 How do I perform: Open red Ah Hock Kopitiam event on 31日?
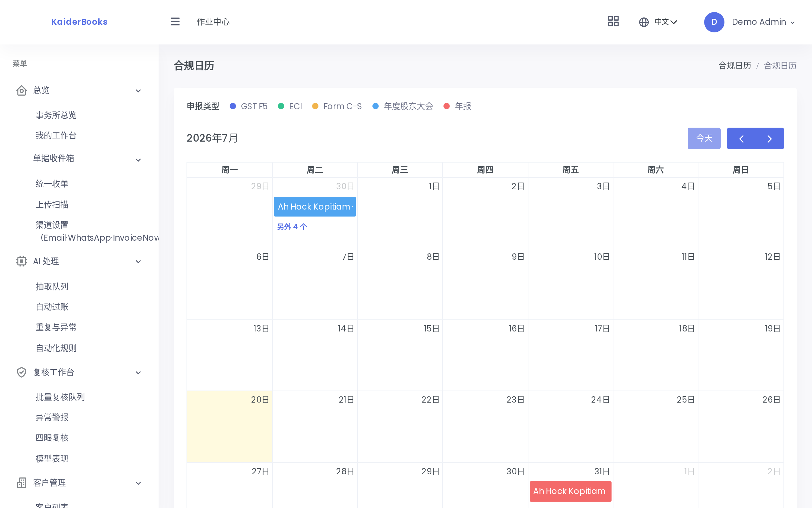click(x=570, y=491)
